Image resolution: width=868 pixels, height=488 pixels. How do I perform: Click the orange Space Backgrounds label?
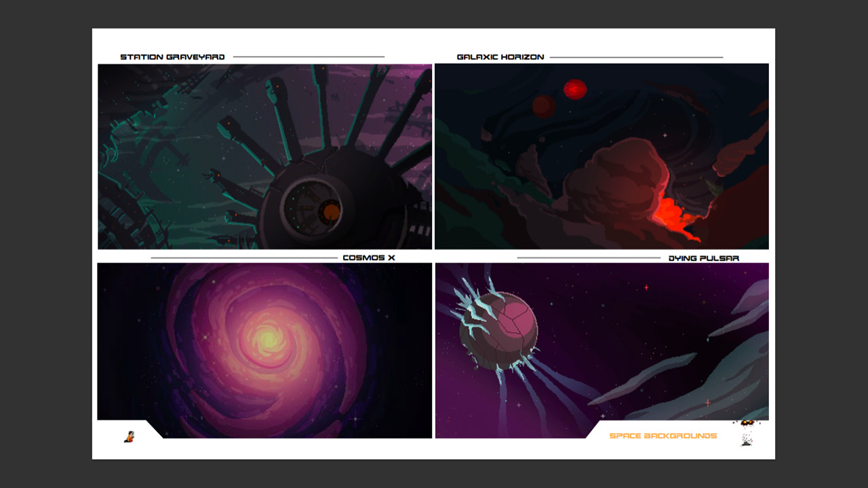663,436
